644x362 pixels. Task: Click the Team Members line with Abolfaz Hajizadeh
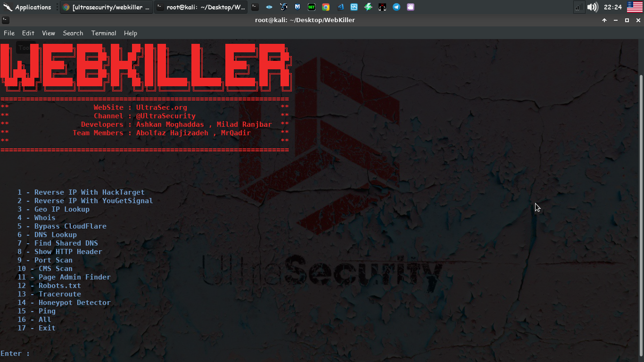coord(162,133)
